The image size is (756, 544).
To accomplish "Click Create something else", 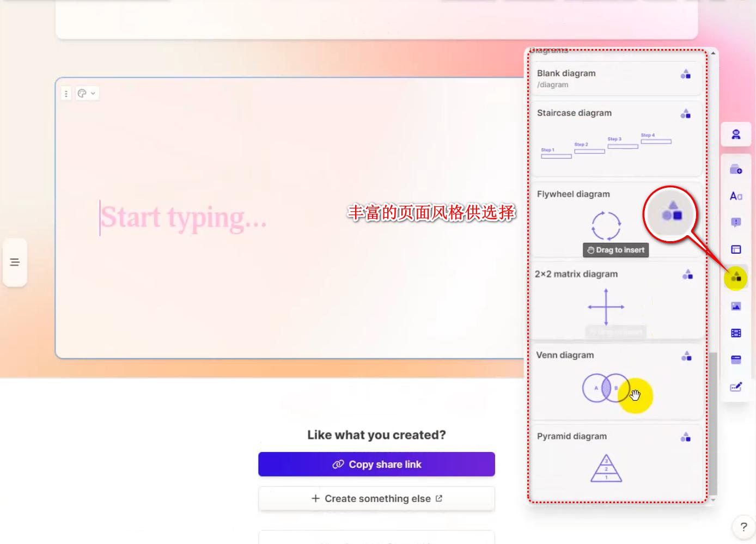I will (376, 498).
